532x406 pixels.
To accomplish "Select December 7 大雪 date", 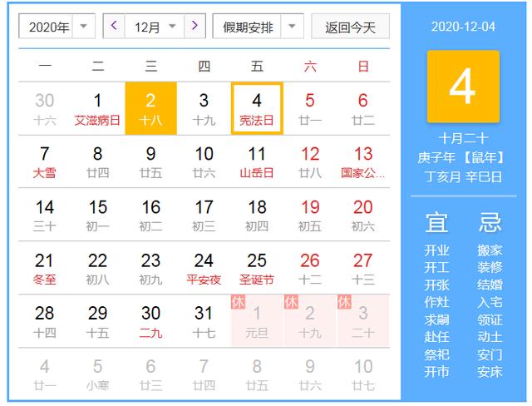I will [x=45, y=161].
